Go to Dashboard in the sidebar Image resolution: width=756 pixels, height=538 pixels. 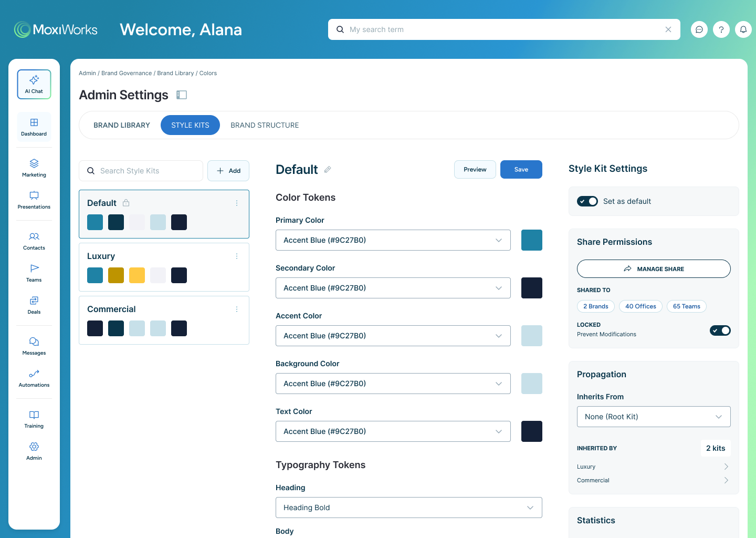click(34, 127)
